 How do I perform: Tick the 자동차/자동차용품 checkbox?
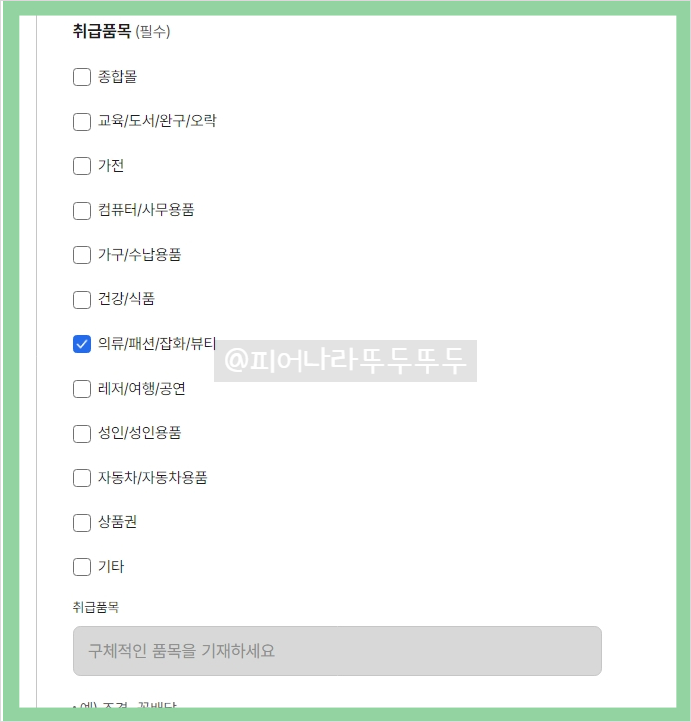(x=82, y=478)
